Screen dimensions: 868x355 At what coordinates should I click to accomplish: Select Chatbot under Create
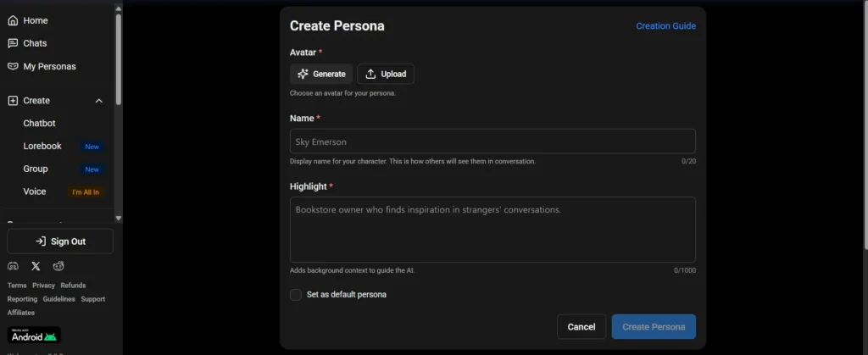(39, 124)
